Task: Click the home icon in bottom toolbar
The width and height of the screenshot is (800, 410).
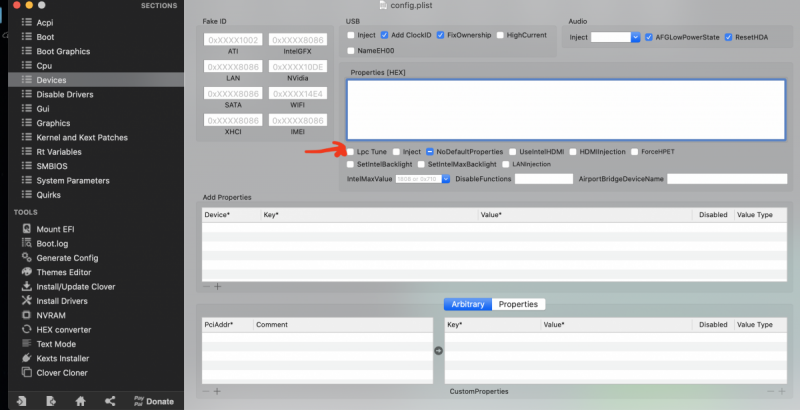Action: tap(80, 401)
